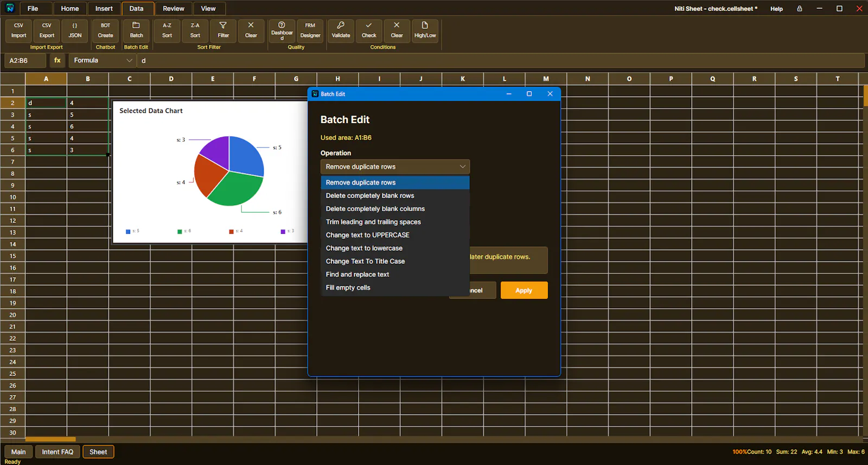Sort descending with the Z-A Sort icon
The image size is (868, 465).
tap(195, 30)
